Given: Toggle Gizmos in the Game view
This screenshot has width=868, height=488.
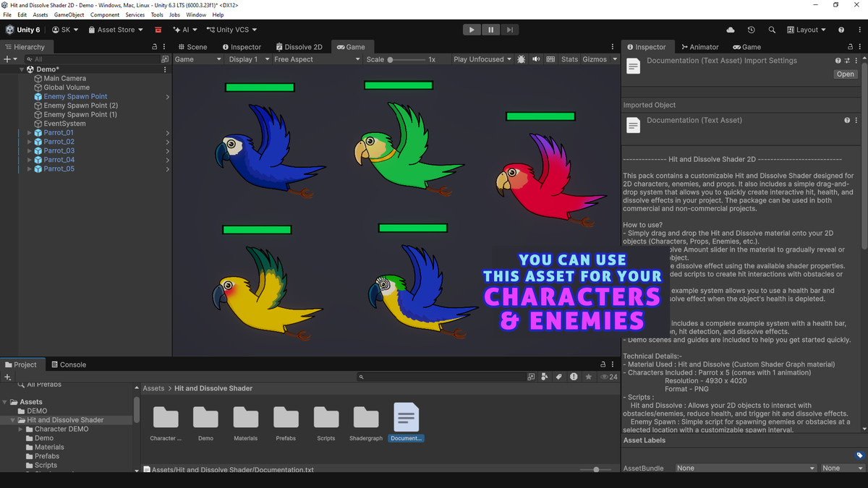Looking at the screenshot, I should [x=595, y=59].
